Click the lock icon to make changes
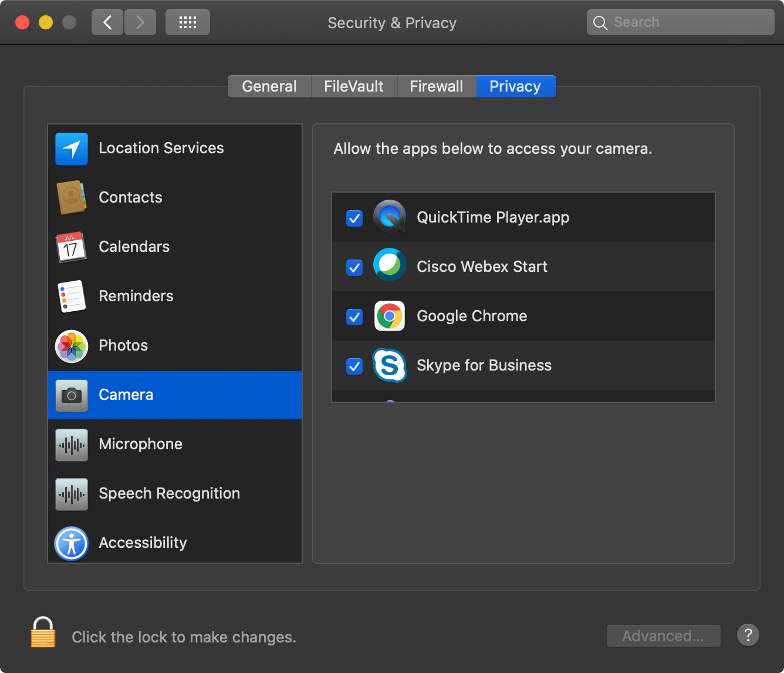The height and width of the screenshot is (673, 784). [x=43, y=633]
